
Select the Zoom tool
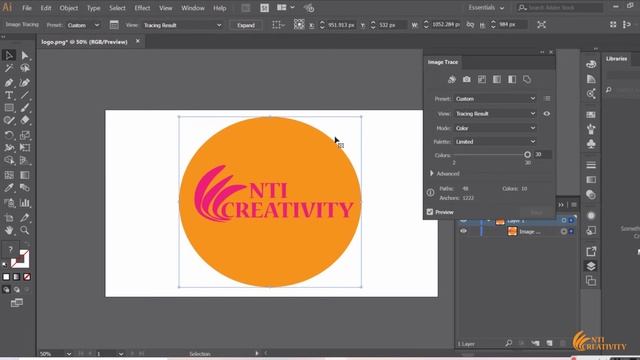[24, 230]
